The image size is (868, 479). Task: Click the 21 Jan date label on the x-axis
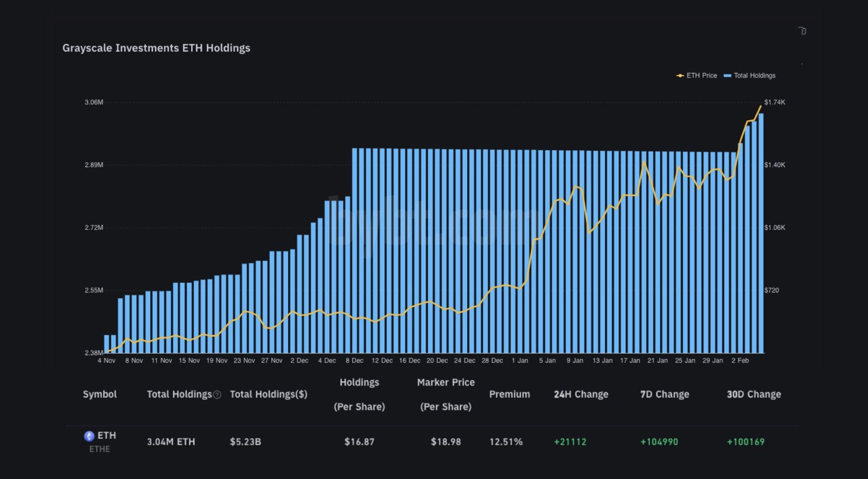click(658, 360)
